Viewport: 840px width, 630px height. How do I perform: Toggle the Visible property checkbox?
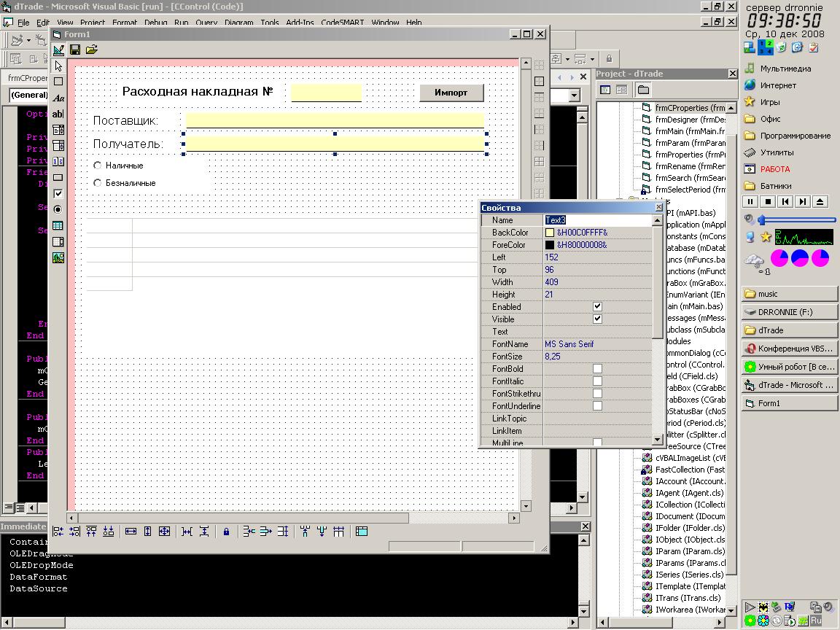click(597, 319)
